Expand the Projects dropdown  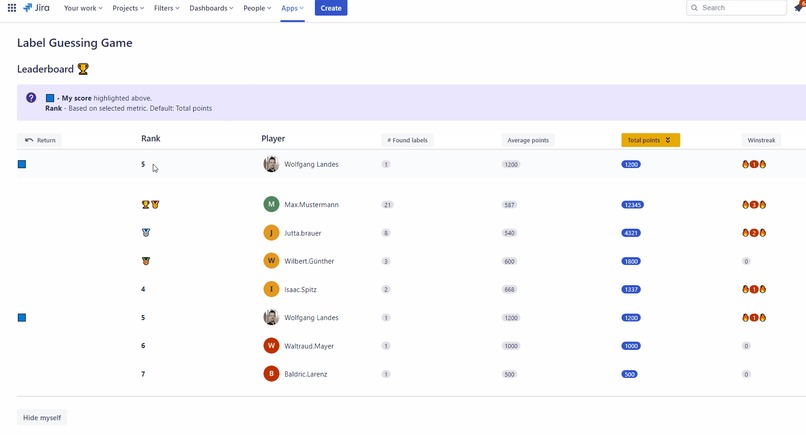128,8
